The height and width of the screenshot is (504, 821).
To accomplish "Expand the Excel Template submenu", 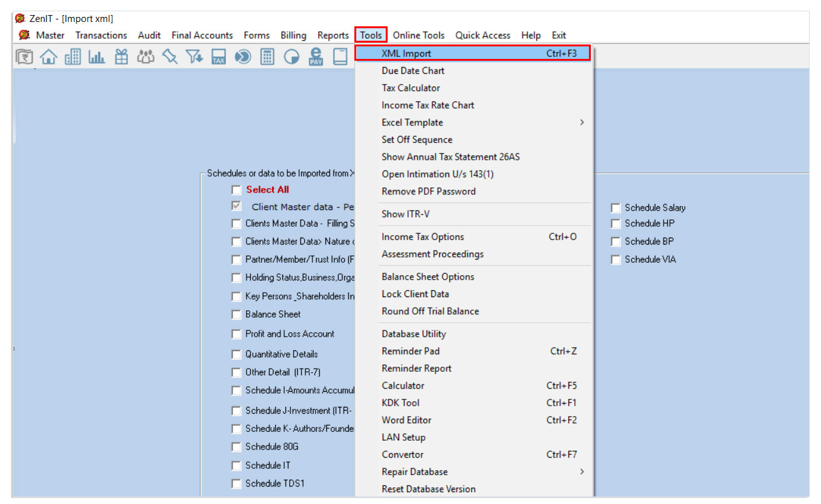I will [474, 122].
